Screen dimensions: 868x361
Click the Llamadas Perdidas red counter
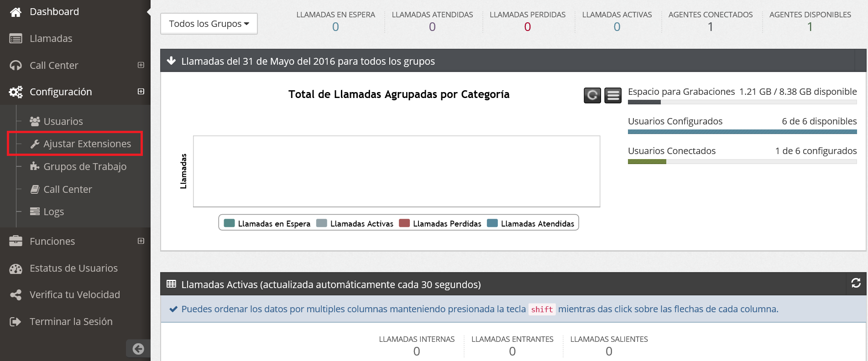(x=528, y=27)
